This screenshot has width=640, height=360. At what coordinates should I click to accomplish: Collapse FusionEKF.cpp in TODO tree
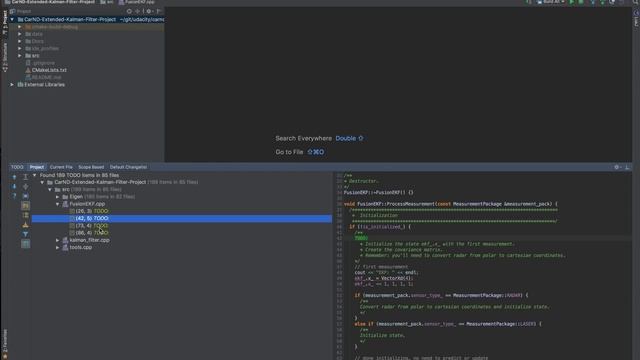(x=58, y=204)
